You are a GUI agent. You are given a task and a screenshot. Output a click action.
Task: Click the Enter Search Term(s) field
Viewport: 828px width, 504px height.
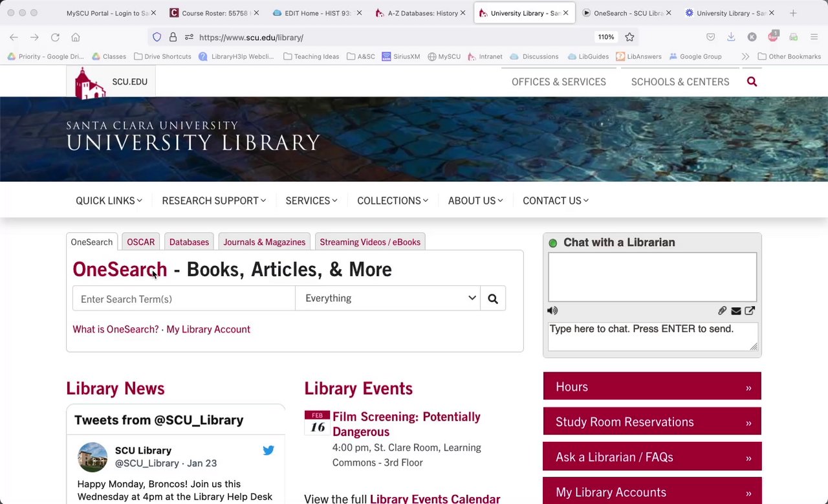click(x=184, y=299)
